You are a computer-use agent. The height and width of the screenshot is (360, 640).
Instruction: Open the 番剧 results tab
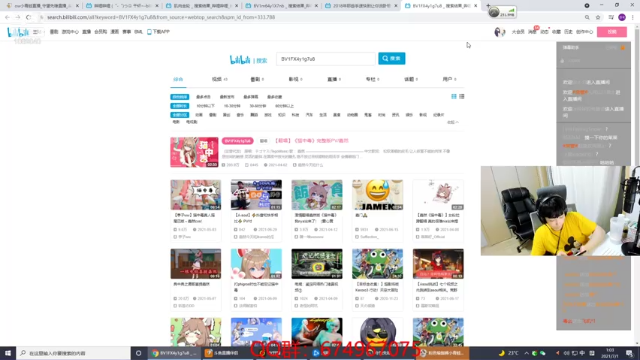pos(257,79)
